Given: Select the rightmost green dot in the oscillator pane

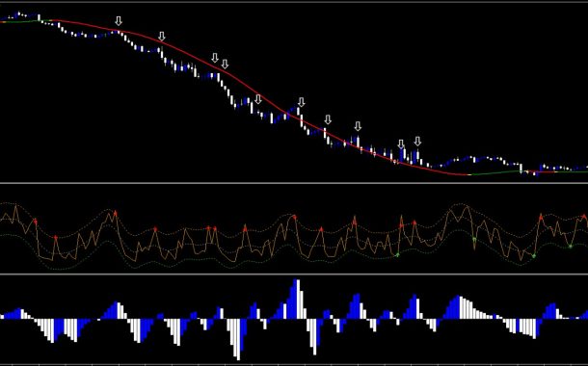Looking at the screenshot, I should click(571, 247).
